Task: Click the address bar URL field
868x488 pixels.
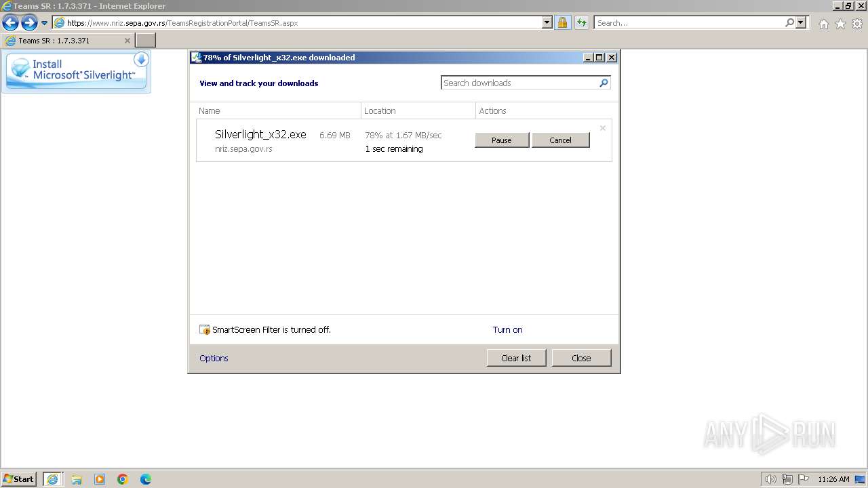Action: (303, 22)
